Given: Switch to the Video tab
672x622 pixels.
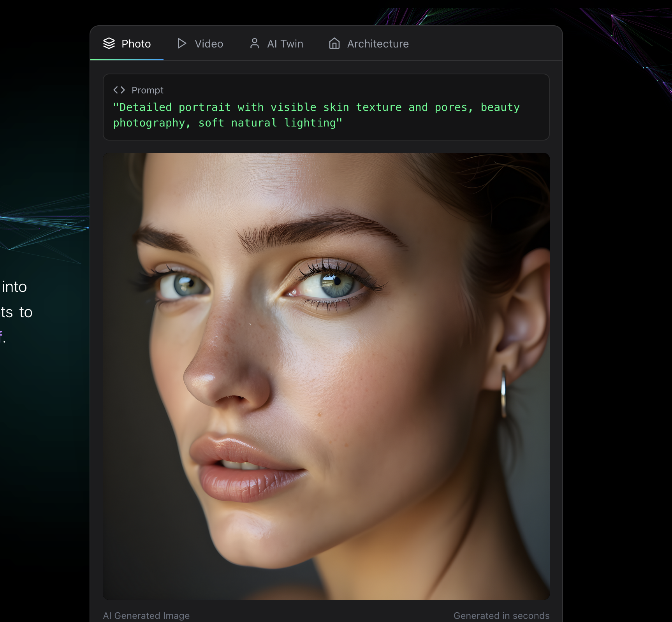Looking at the screenshot, I should coord(200,44).
